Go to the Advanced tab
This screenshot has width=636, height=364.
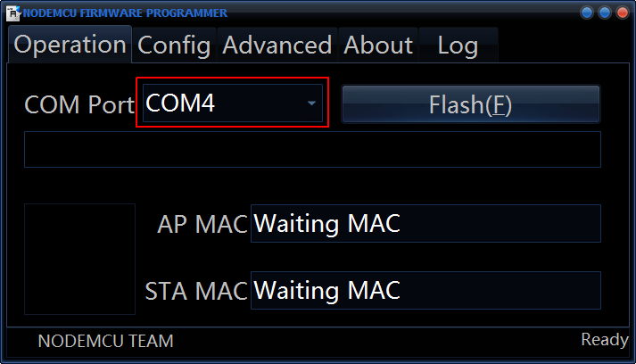(277, 45)
